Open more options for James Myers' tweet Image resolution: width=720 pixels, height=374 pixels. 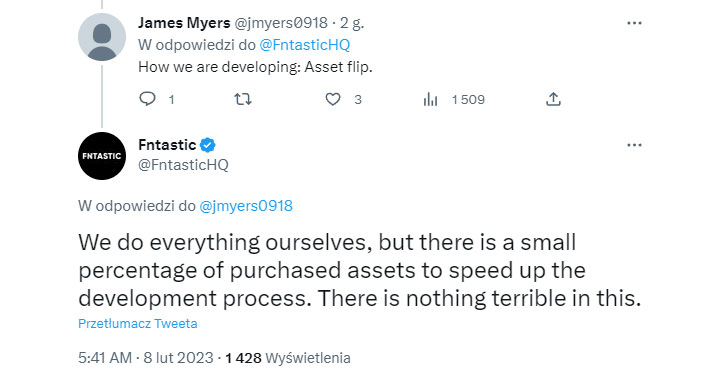click(634, 23)
